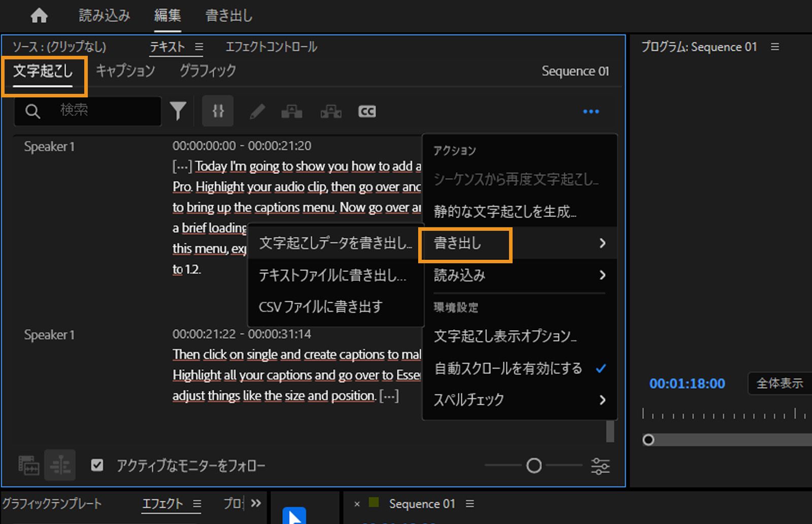Image resolution: width=812 pixels, height=524 pixels.
Task: Select the clip-transcript view icon at bottom left
Action: (x=28, y=465)
